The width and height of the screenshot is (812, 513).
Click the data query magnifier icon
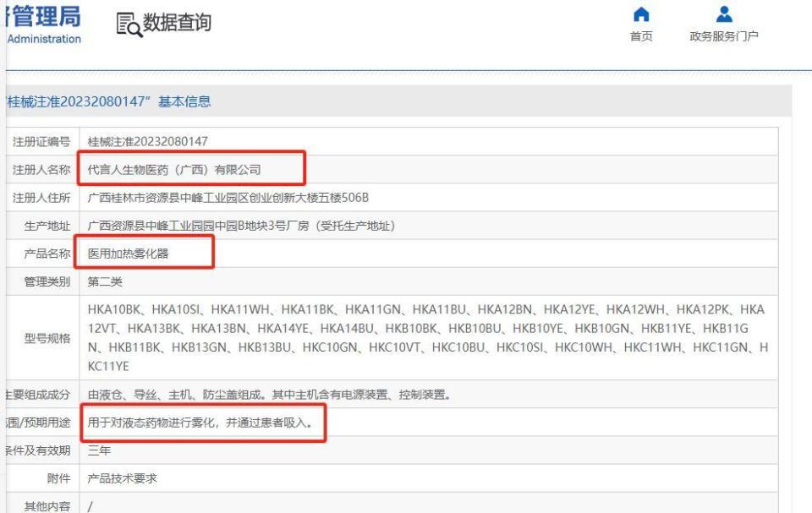(x=129, y=25)
